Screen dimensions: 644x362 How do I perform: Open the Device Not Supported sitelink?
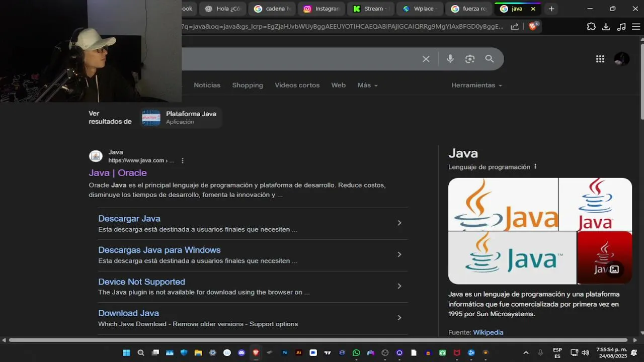click(141, 282)
